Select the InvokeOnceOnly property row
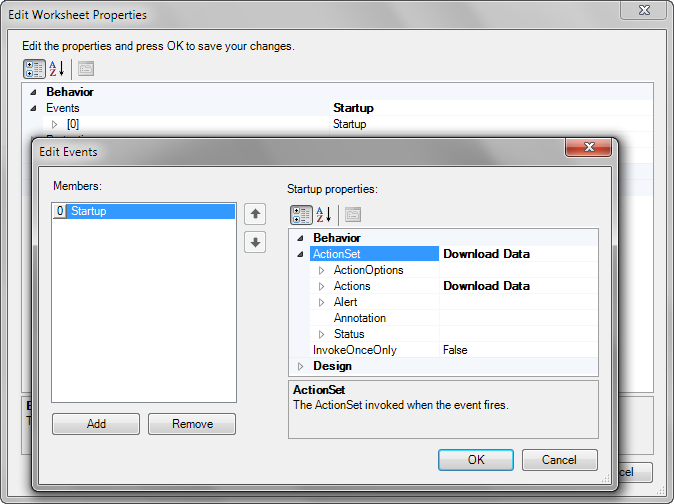Image resolution: width=674 pixels, height=504 pixels. click(453, 350)
